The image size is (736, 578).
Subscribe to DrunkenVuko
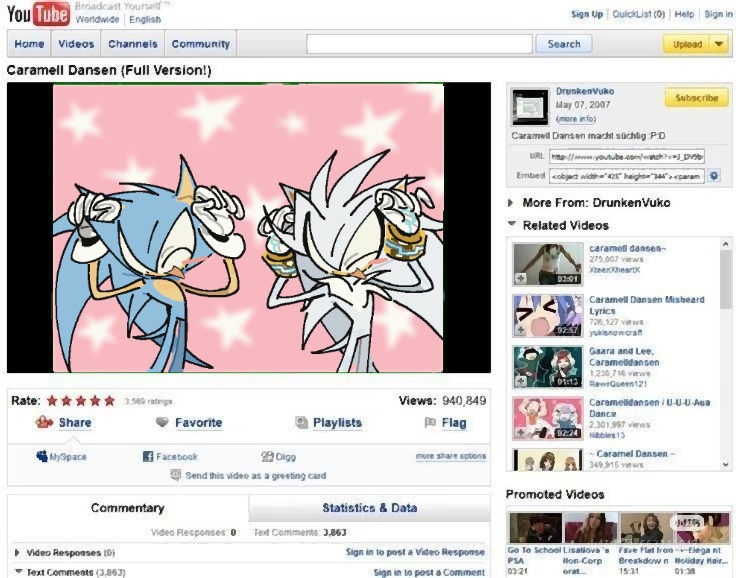click(697, 98)
